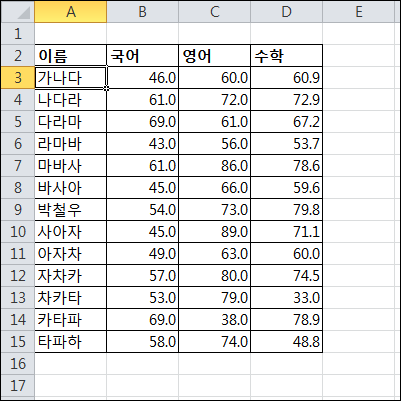Select row 17 header
Screen dimensions: 401x401
point(18,386)
